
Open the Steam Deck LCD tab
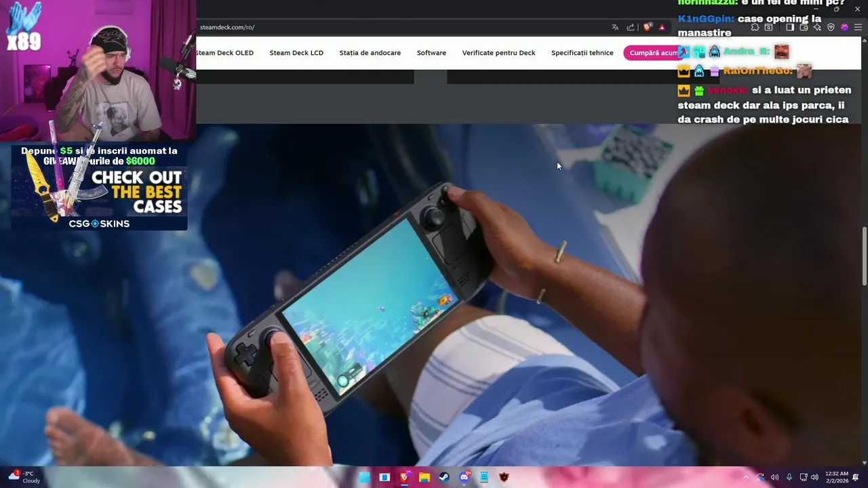pos(296,53)
